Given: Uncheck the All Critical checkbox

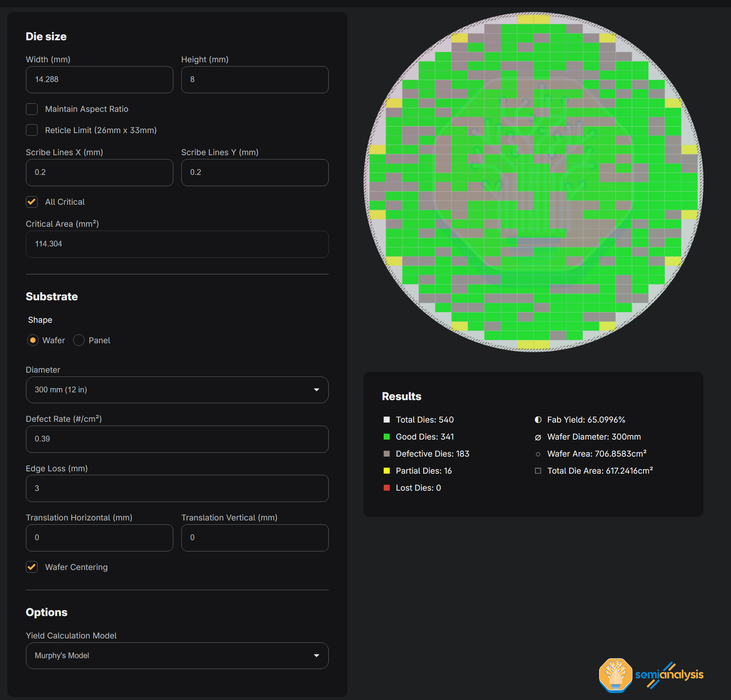Looking at the screenshot, I should pyautogui.click(x=32, y=202).
